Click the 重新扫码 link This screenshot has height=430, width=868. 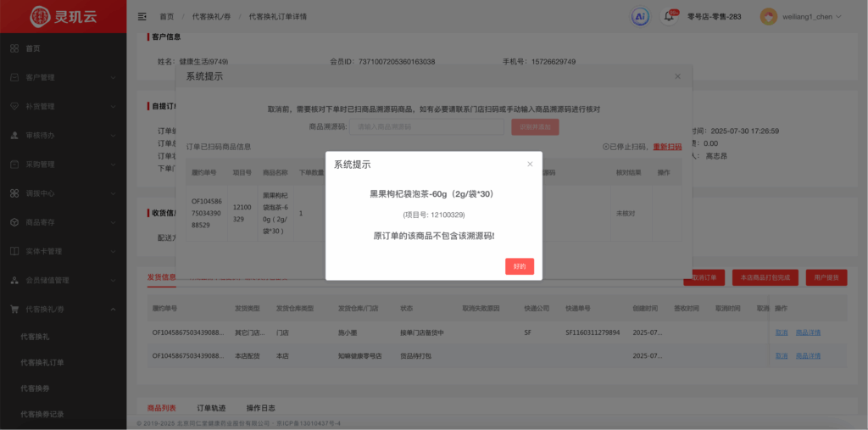click(667, 147)
